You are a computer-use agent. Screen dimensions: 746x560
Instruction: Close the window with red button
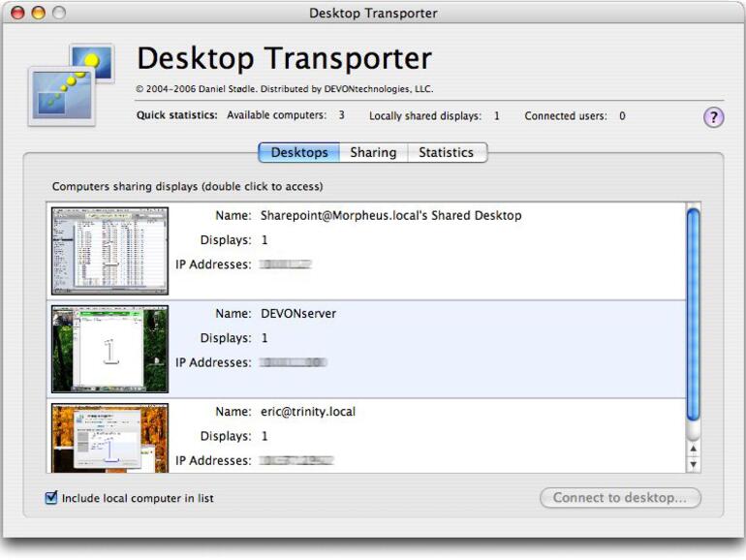[x=17, y=13]
